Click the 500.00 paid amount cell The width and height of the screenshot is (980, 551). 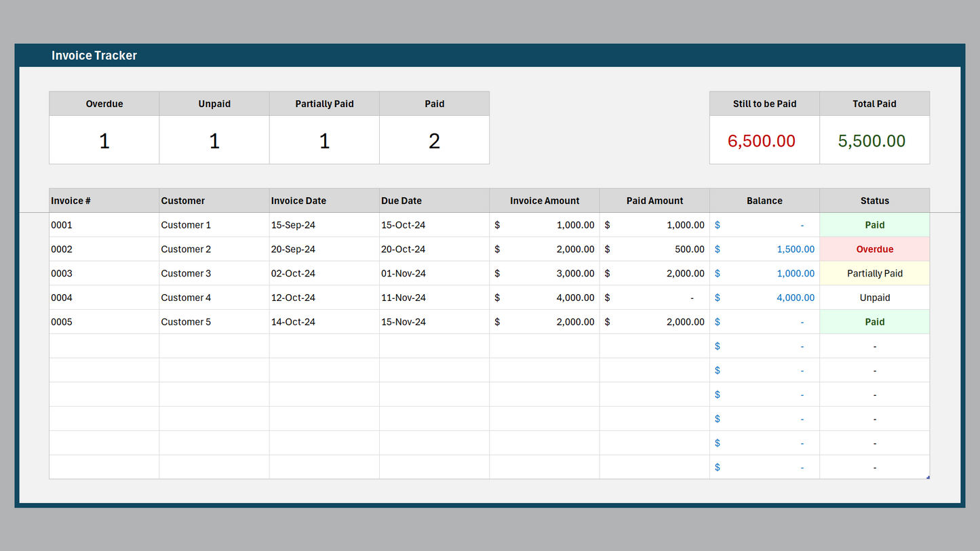point(654,249)
